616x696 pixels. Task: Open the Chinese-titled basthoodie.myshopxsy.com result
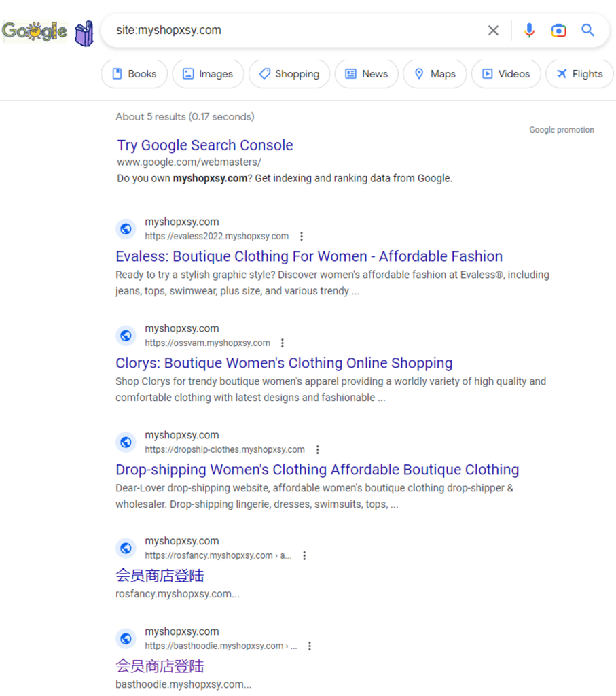pyautogui.click(x=160, y=666)
